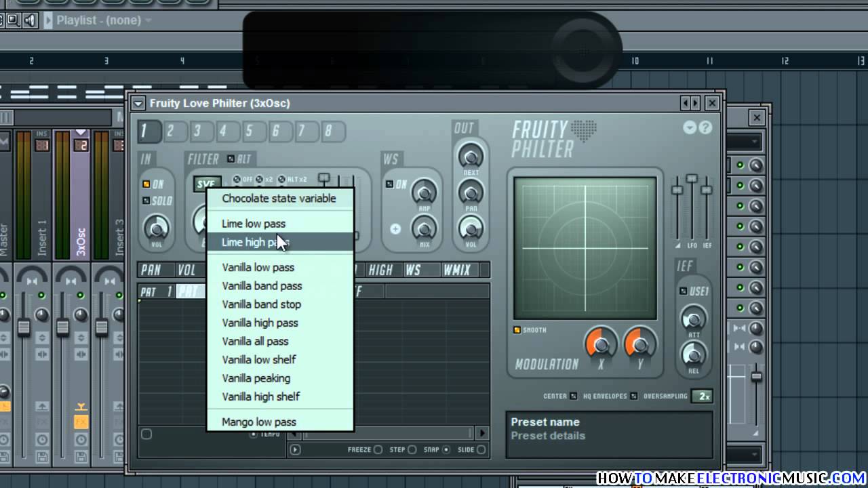Screen dimensions: 868x488
Task: Choose Vanilla low pass filter
Action: click(x=280, y=268)
